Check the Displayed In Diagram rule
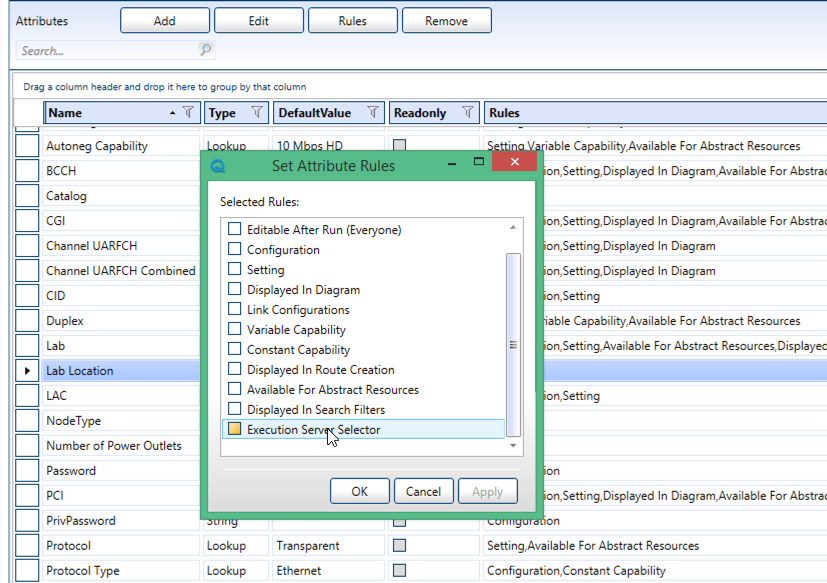 coord(235,290)
